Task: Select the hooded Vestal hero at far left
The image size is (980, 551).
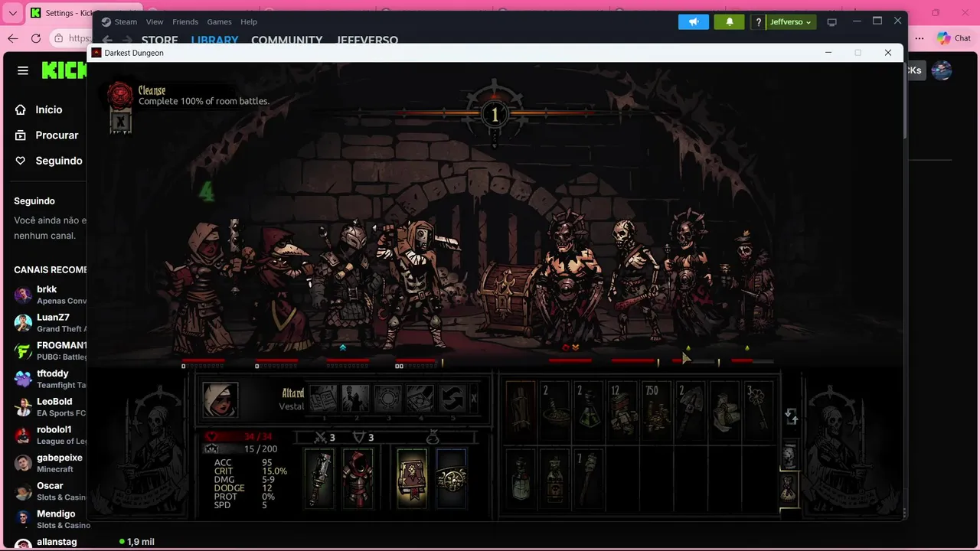Action: click(x=201, y=287)
